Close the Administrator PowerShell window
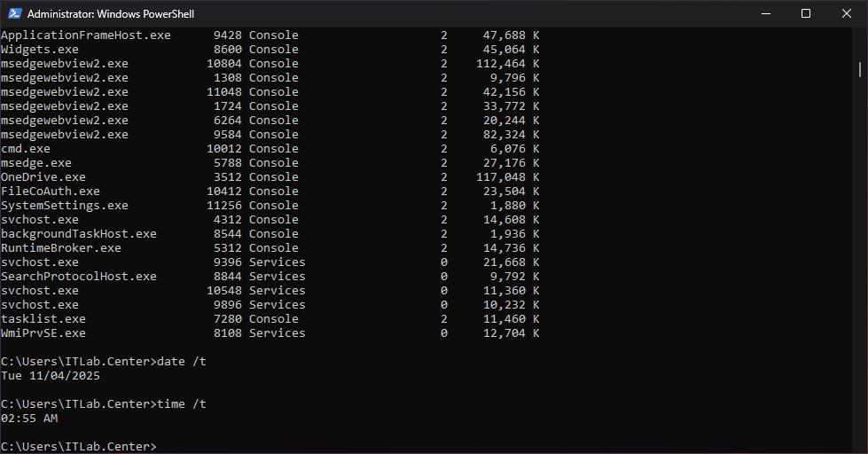Screen dimensions: 868x454 coord(846,13)
